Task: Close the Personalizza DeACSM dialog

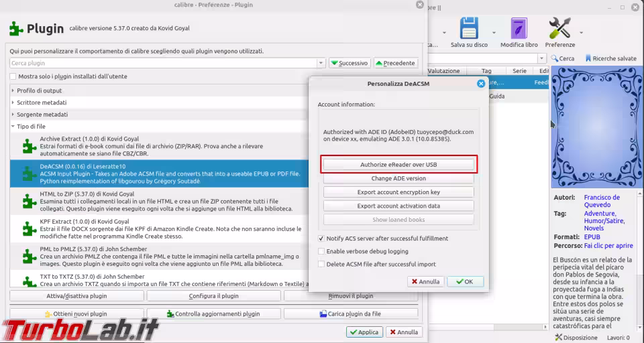Action: click(x=481, y=84)
